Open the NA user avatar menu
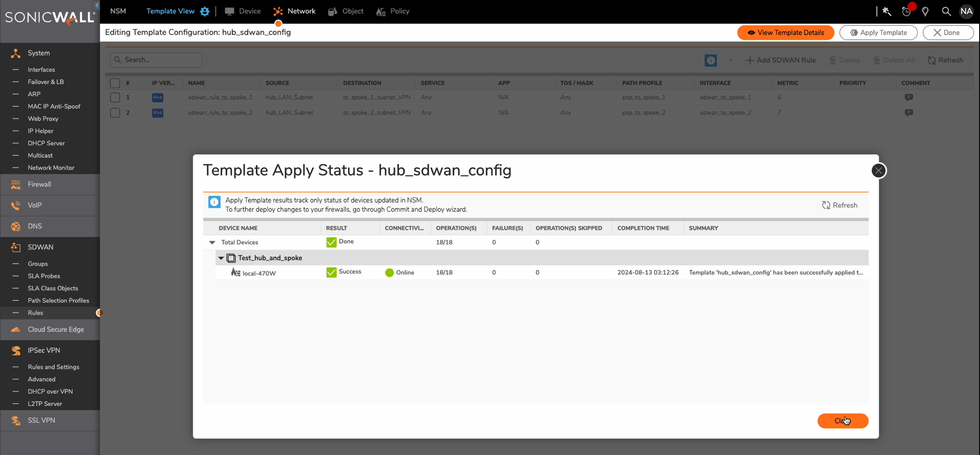980x455 pixels. pyautogui.click(x=966, y=11)
